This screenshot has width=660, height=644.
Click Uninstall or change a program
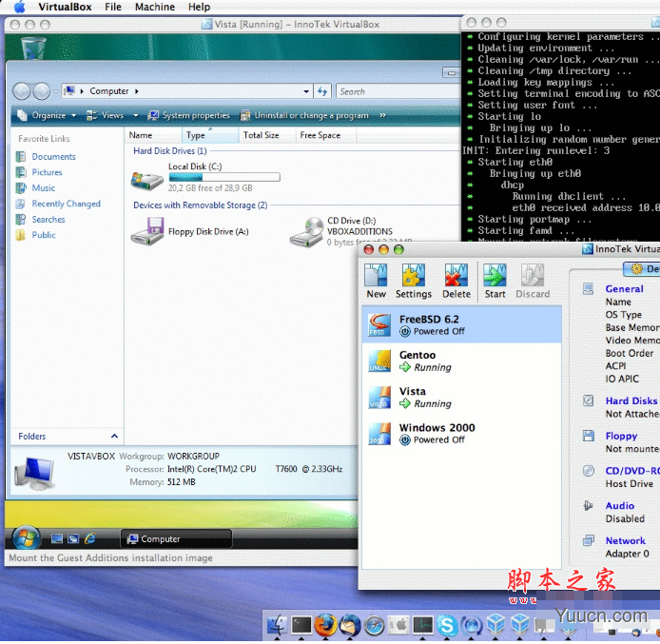[x=304, y=115]
